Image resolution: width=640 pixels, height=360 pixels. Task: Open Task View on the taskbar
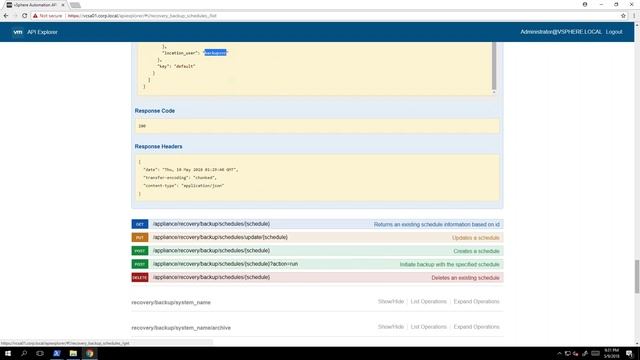pos(40,353)
